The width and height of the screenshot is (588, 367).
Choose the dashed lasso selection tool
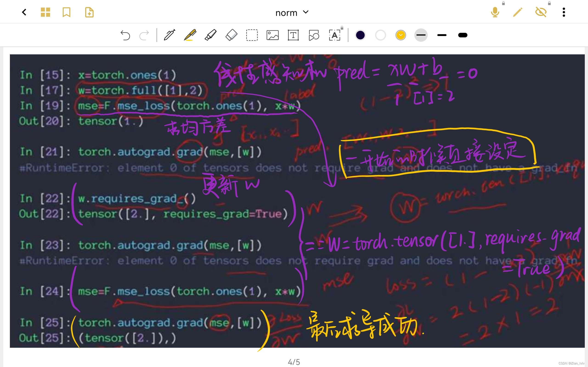click(252, 35)
